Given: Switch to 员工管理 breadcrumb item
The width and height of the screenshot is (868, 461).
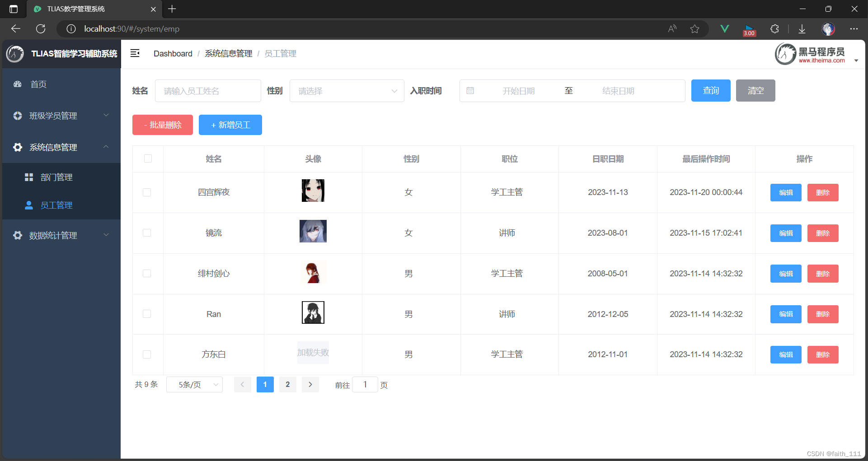Looking at the screenshot, I should click(x=280, y=53).
